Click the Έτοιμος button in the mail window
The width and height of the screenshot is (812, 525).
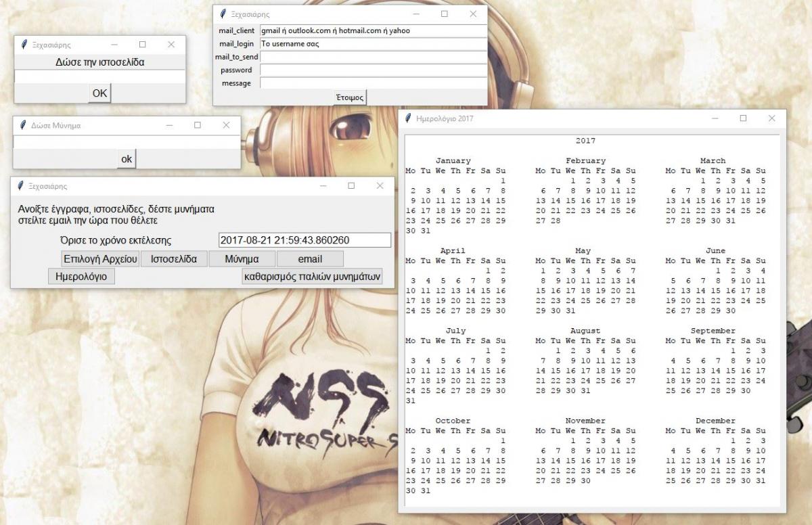click(351, 97)
